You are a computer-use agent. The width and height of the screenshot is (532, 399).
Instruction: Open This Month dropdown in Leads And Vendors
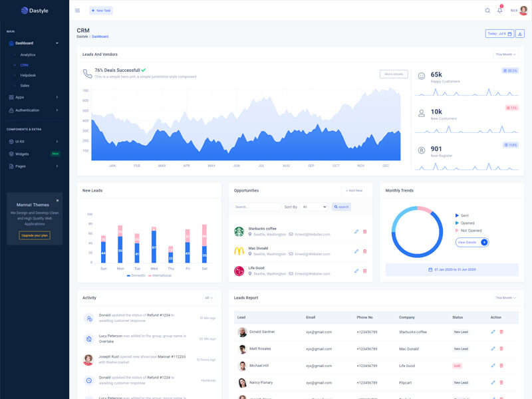[x=505, y=55]
